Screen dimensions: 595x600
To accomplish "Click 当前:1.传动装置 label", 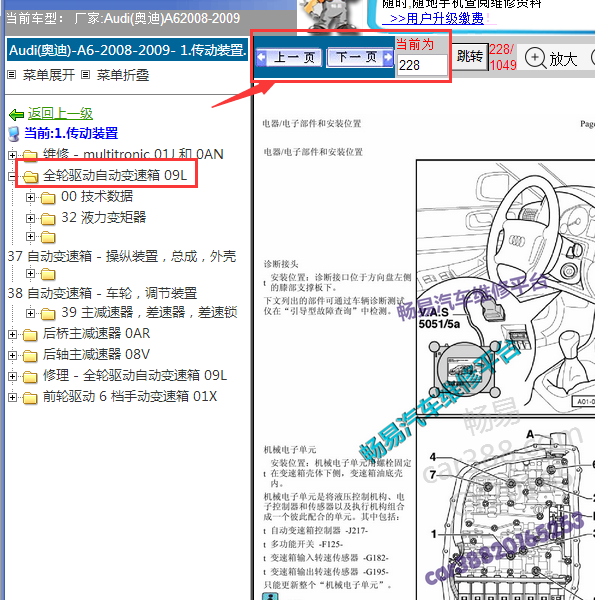I will coord(71,133).
